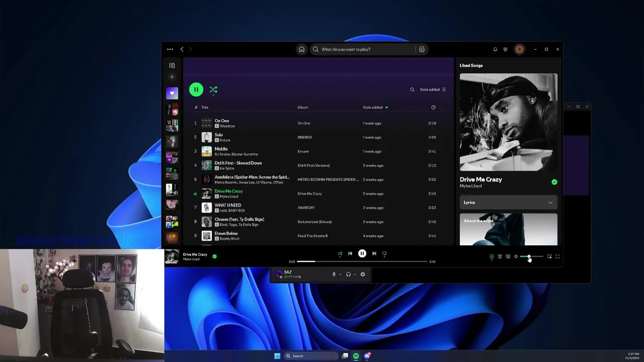Viewport: 644px width, 362px height.
Task: Skip to previous track
Action: click(x=350, y=253)
